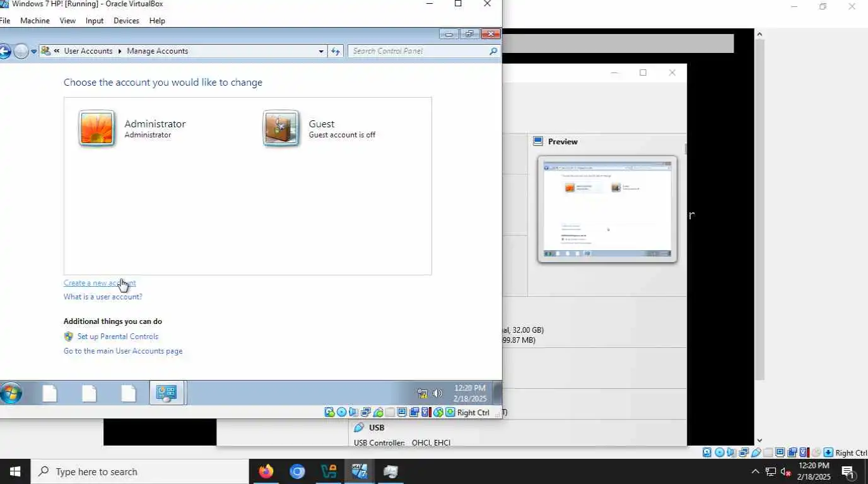
Task: Open Chrome from the host taskbar
Action: pyautogui.click(x=297, y=471)
